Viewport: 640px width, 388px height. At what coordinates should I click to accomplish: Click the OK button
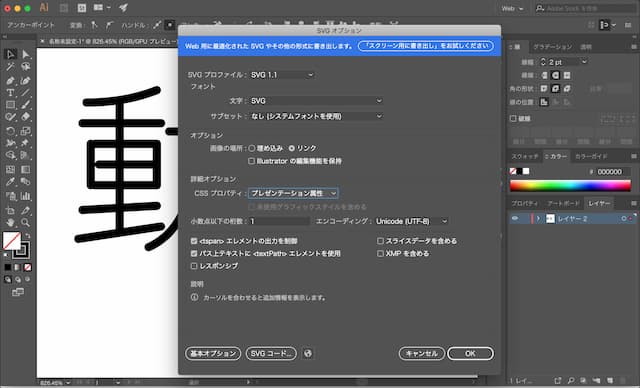click(470, 353)
